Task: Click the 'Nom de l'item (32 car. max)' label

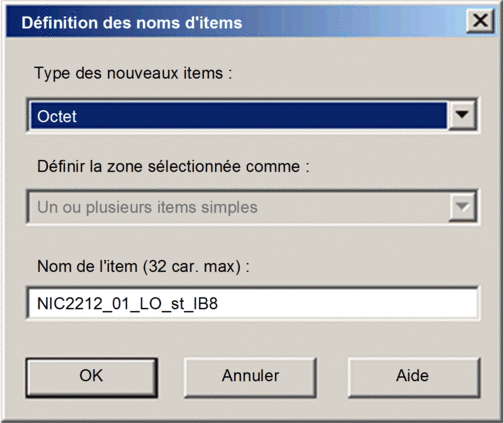Action: tap(143, 266)
